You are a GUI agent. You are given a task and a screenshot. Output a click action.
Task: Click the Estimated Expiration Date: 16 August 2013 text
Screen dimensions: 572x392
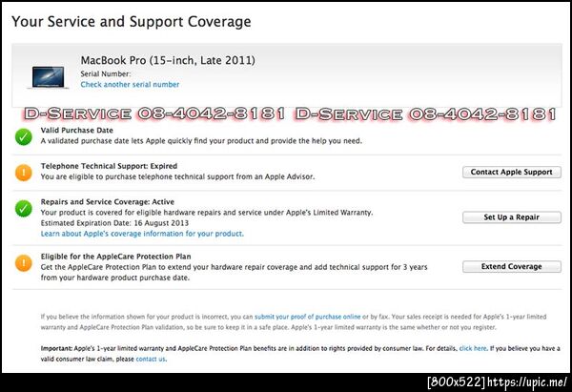click(114, 223)
